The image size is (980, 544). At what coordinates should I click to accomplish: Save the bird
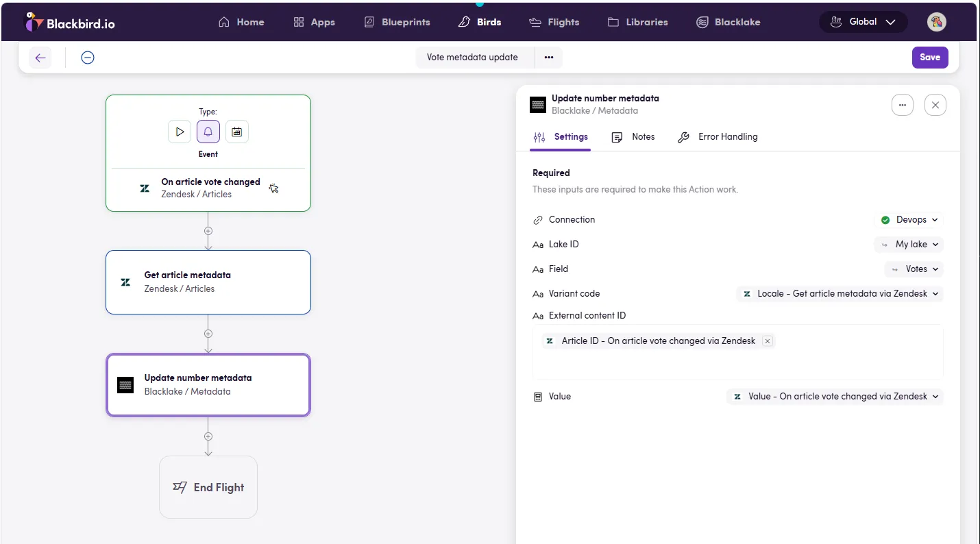click(930, 58)
